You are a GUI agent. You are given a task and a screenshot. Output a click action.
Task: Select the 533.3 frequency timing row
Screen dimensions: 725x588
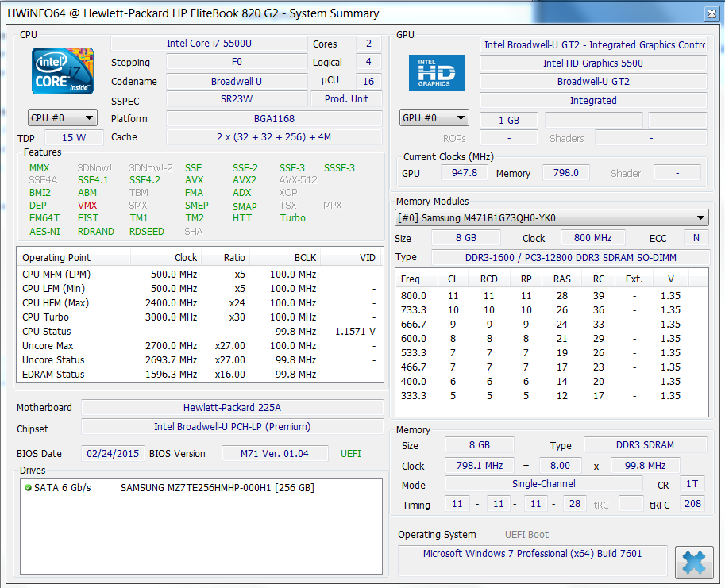(x=552, y=353)
